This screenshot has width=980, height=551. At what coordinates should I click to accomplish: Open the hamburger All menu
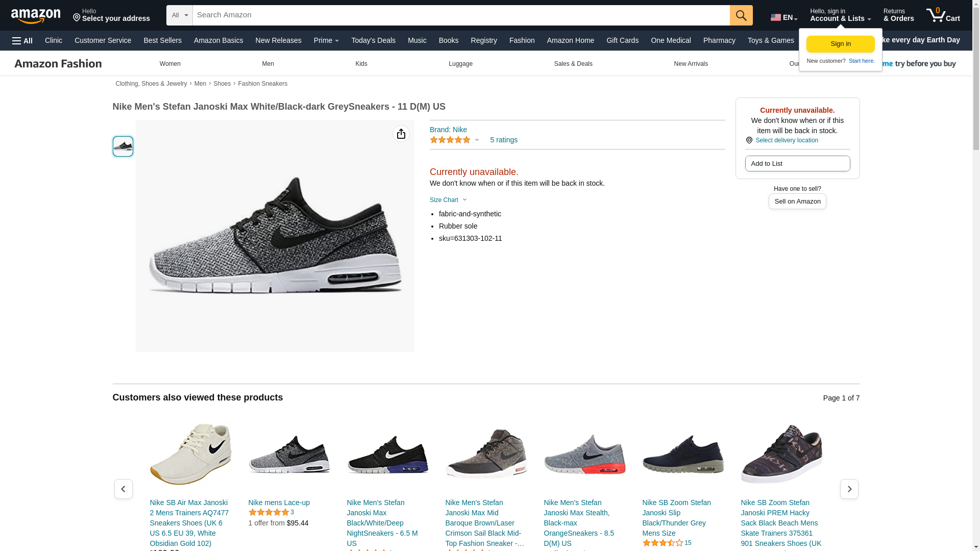pyautogui.click(x=22, y=41)
